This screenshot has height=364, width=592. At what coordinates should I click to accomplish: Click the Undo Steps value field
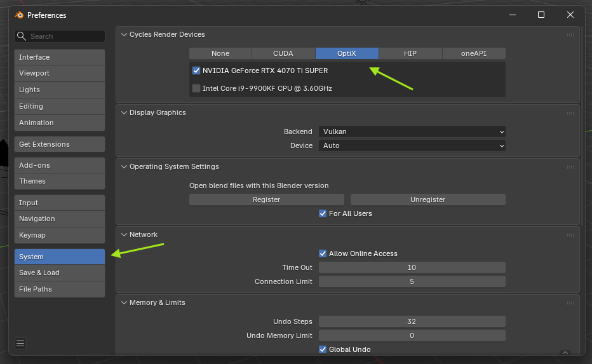point(412,321)
